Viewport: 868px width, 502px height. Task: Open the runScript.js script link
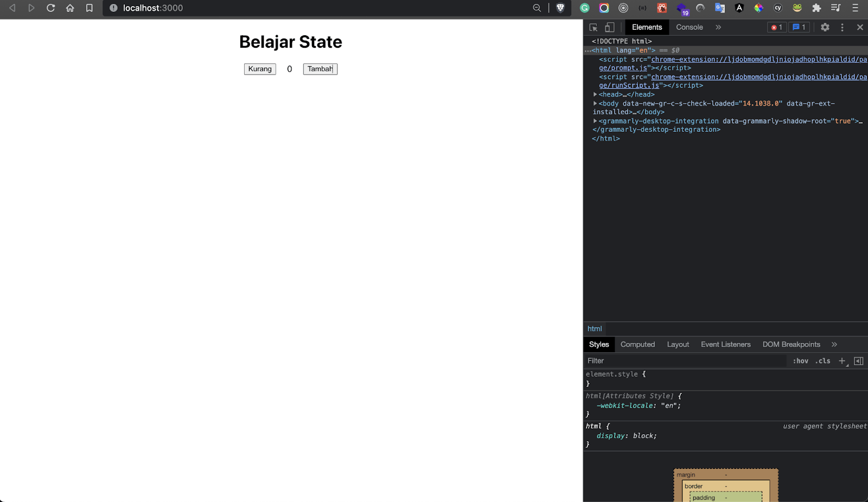(x=732, y=81)
